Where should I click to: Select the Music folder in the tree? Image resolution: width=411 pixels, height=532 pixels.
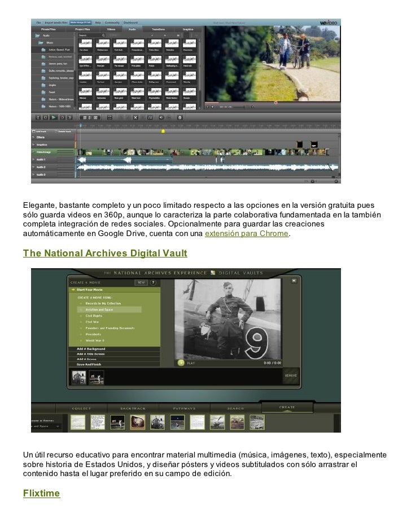50,42
